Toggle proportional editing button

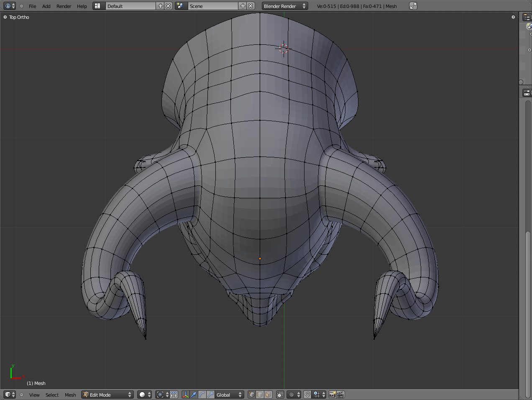coord(294,395)
